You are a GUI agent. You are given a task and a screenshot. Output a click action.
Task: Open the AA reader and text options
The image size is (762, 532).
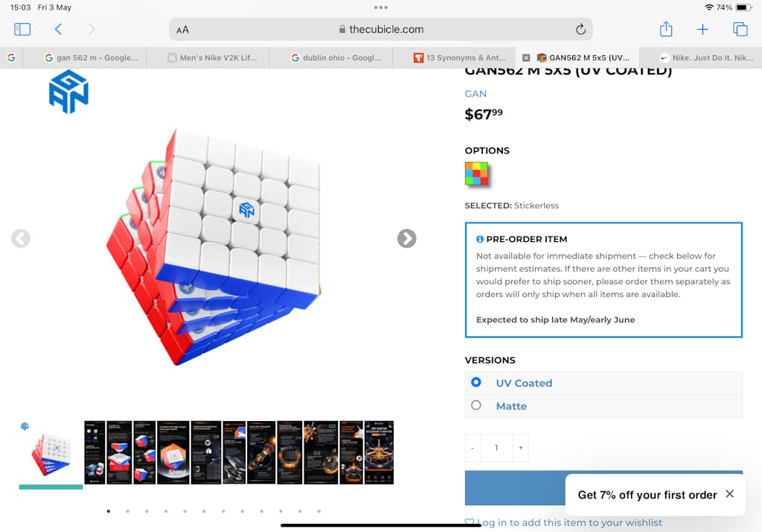183,30
